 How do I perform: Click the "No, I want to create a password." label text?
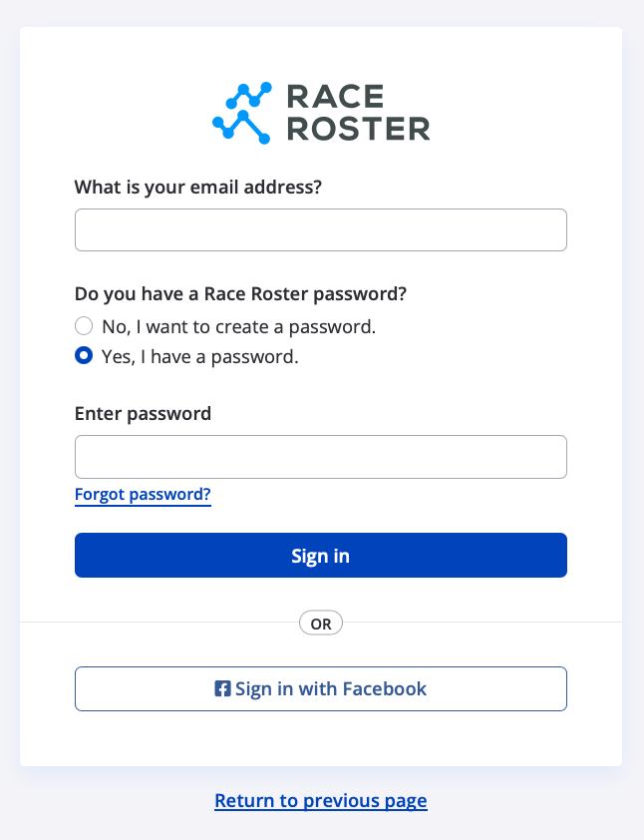[x=238, y=326]
